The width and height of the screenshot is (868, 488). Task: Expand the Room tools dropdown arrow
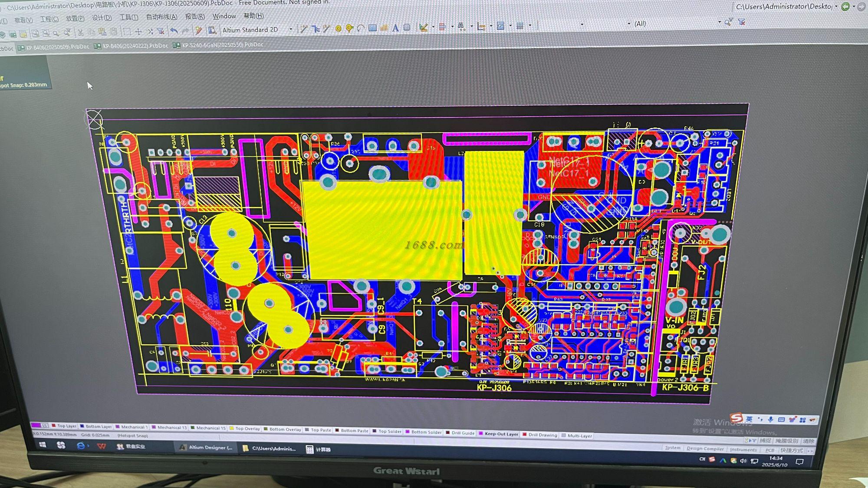pos(510,26)
